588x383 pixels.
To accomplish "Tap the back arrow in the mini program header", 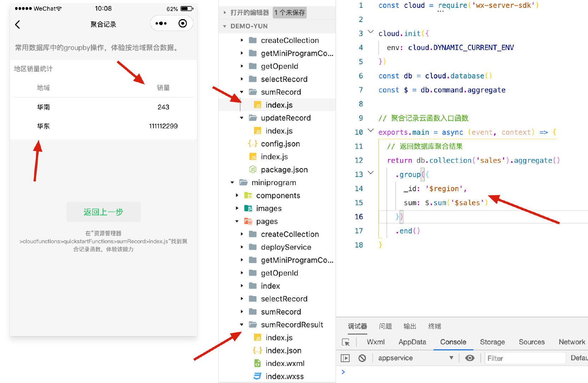I will point(18,24).
